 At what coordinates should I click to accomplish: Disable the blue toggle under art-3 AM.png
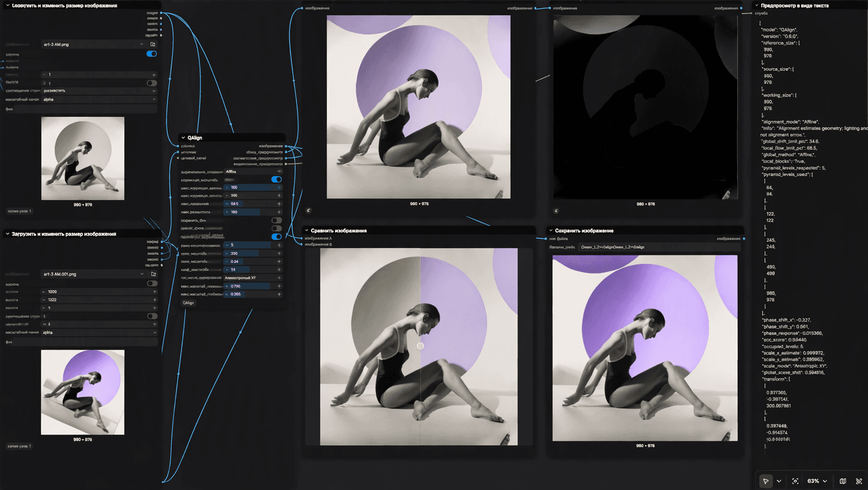pos(152,54)
